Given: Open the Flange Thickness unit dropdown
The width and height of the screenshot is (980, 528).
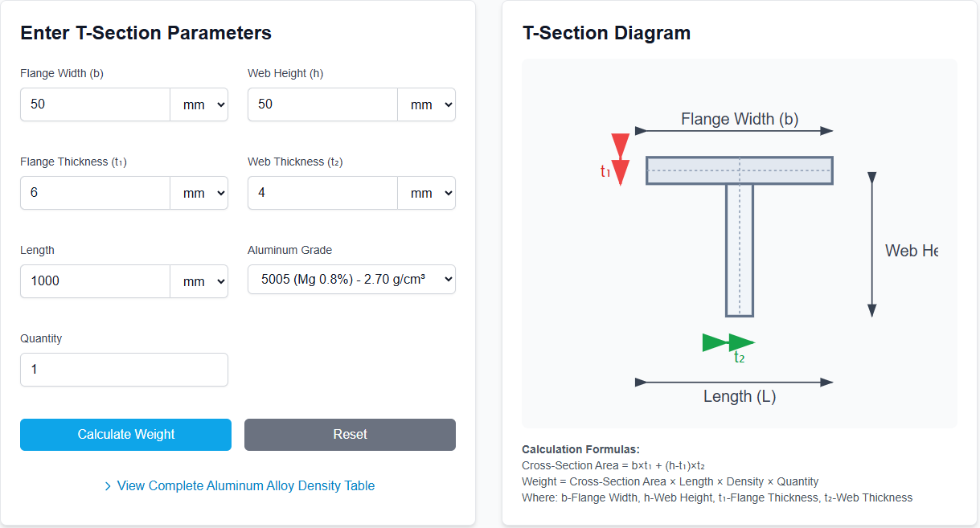Looking at the screenshot, I should [199, 193].
